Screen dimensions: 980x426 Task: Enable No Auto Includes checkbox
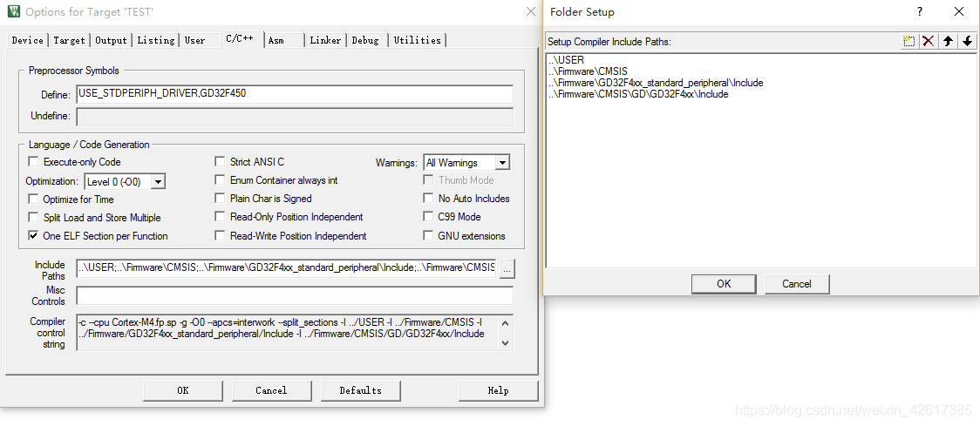click(x=428, y=199)
